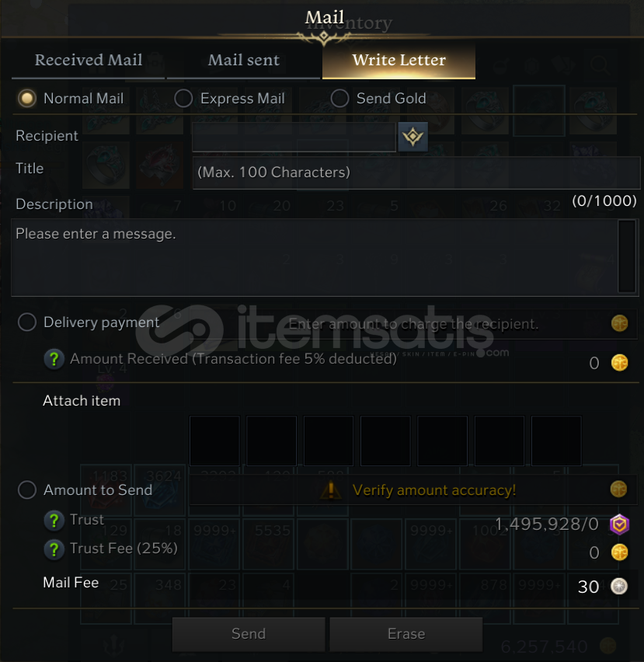
Task: Click gold coin icon in Amount Received row
Action: [619, 363]
